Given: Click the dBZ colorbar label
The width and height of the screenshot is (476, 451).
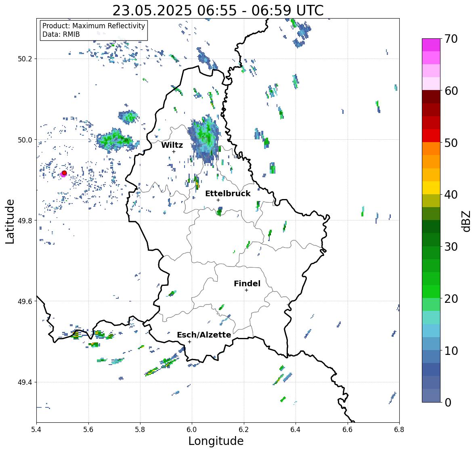Looking at the screenshot, I should [466, 221].
